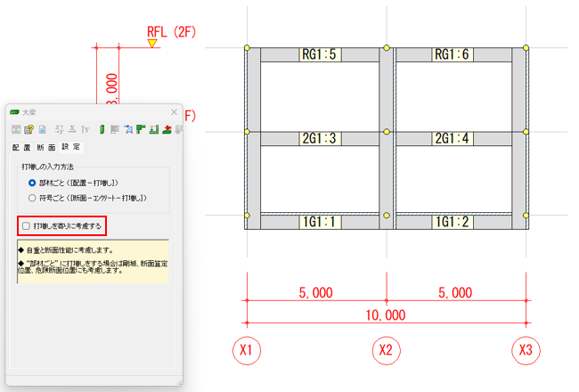Open the 設定 tab
The width and height of the screenshot is (579, 392).
click(71, 147)
